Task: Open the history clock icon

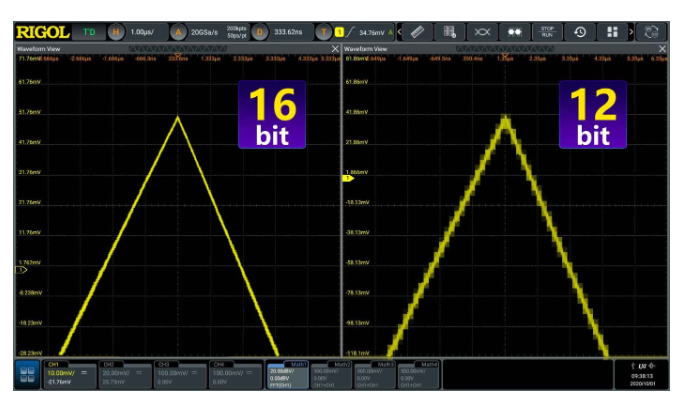Action: [580, 32]
